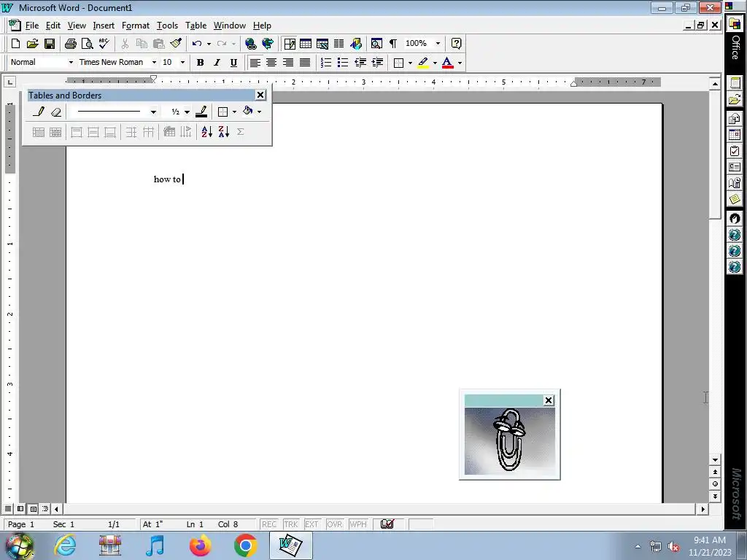747x560 pixels.
Task: Toggle Bold formatting
Action: point(200,63)
